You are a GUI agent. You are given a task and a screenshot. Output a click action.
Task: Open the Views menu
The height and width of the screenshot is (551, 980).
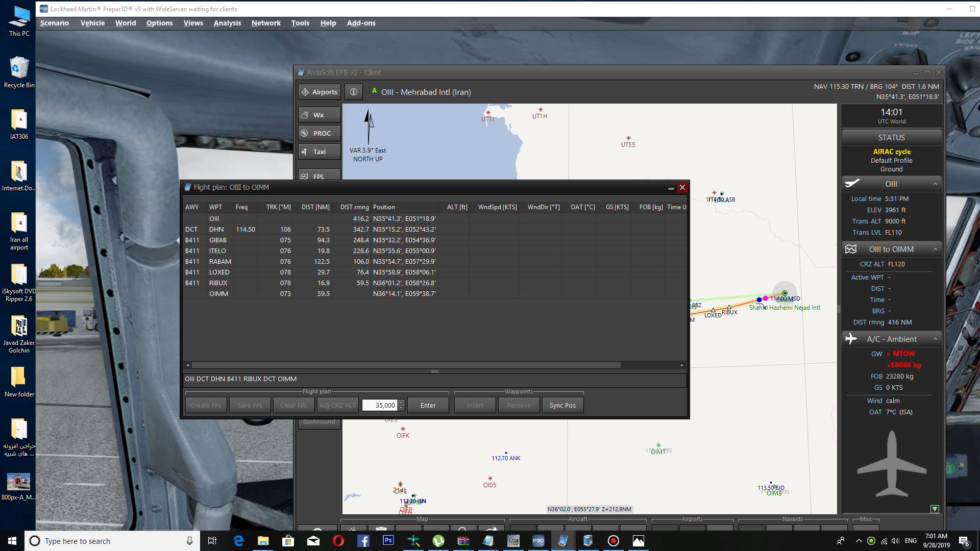point(193,23)
